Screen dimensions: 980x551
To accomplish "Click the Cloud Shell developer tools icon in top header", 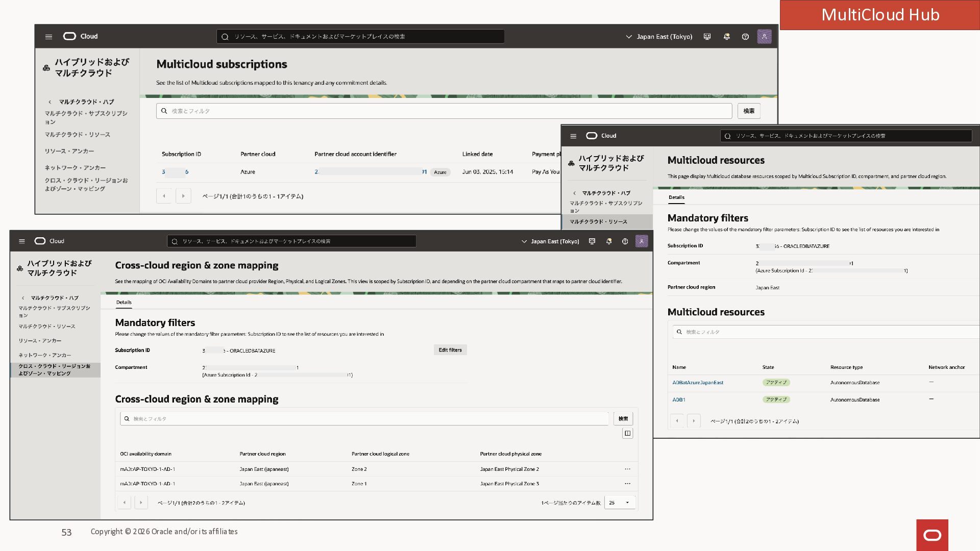I will point(707,37).
